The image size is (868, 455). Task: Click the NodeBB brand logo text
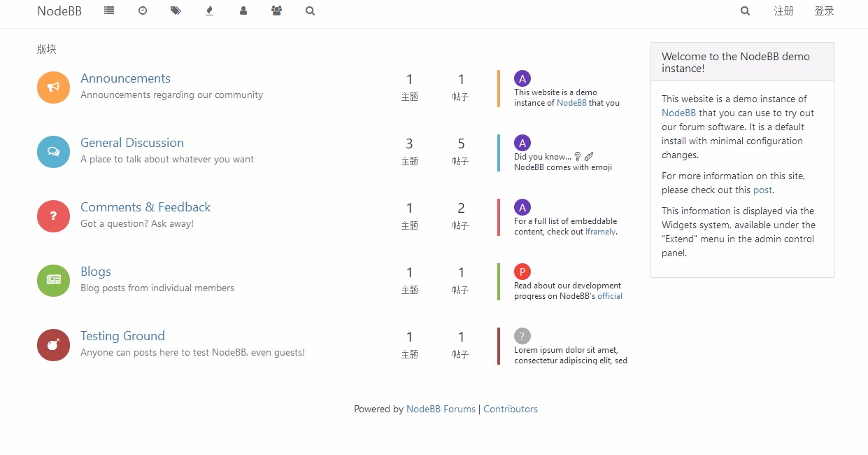[x=59, y=10]
